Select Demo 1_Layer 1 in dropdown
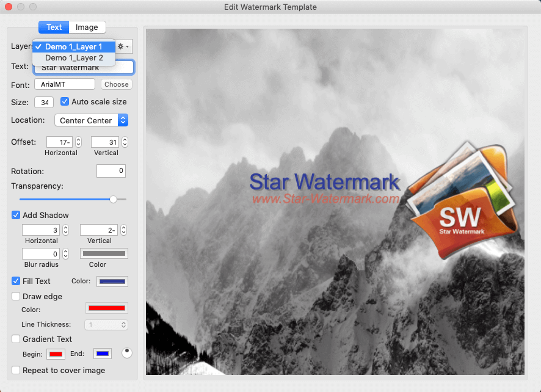 (x=74, y=46)
